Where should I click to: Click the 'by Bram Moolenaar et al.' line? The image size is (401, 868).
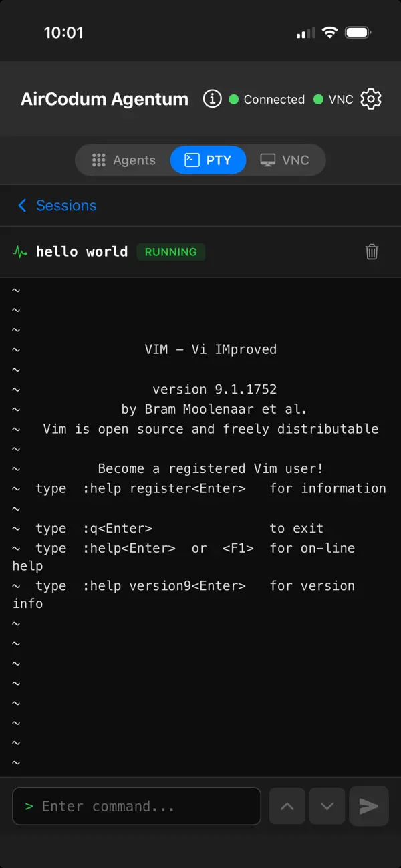click(x=214, y=409)
